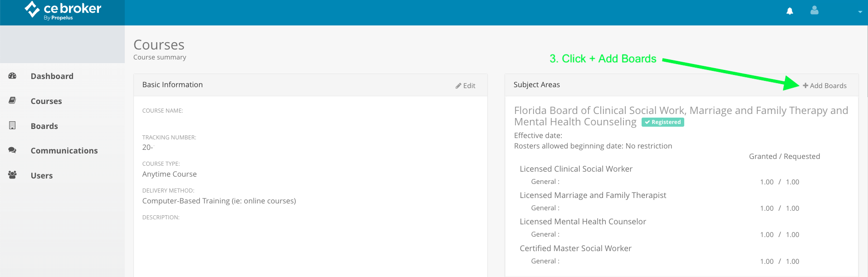Click the Florida Board heading text
The width and height of the screenshot is (868, 277).
pyautogui.click(x=681, y=116)
